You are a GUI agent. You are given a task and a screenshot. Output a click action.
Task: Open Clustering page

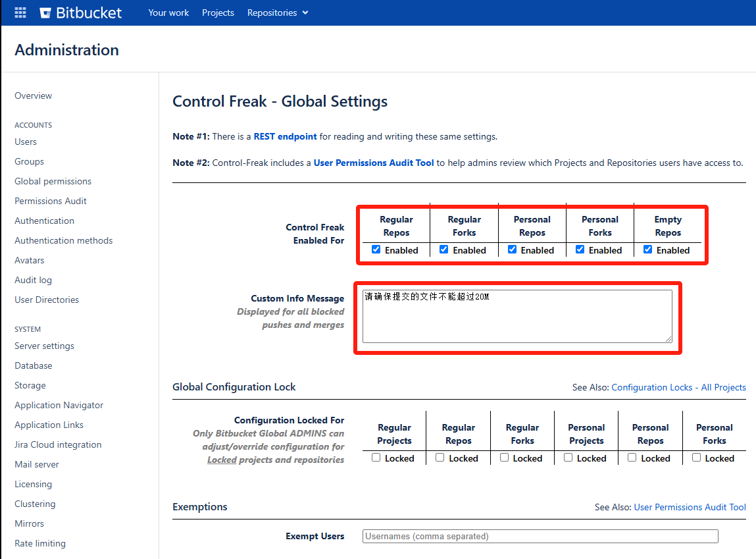pyautogui.click(x=35, y=504)
